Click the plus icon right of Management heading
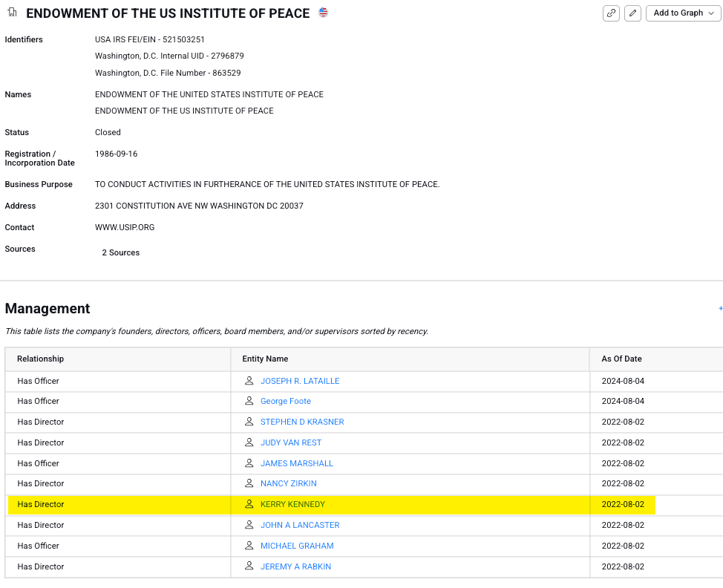The image size is (723, 588). [719, 308]
